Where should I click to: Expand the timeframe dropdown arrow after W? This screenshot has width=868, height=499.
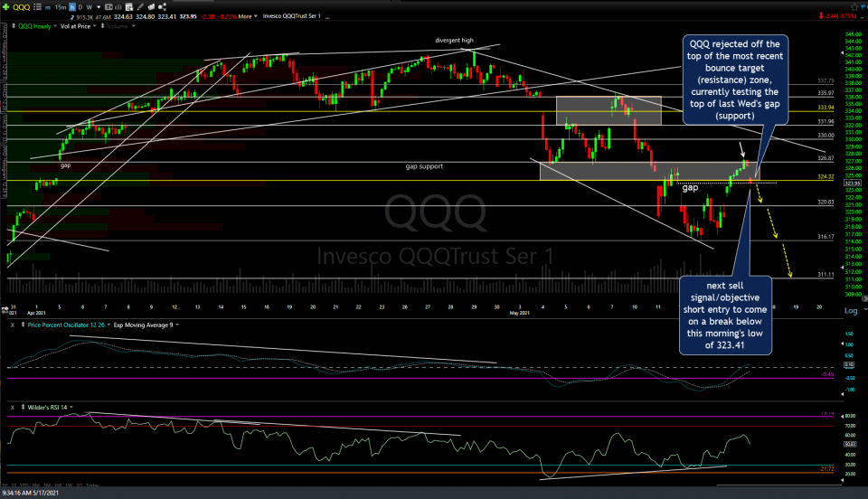point(99,6)
